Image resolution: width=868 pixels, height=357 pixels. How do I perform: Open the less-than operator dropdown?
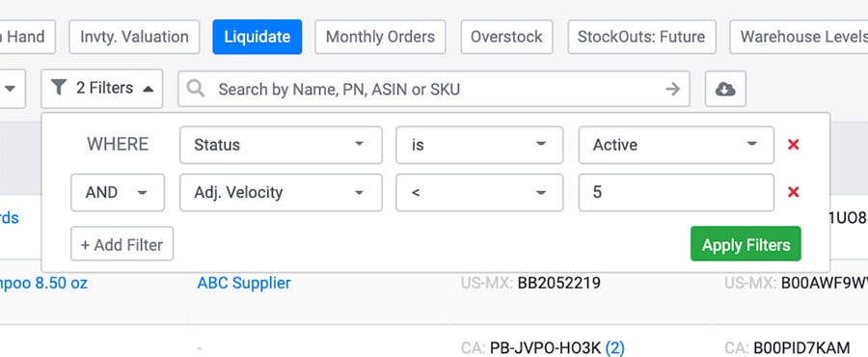(x=479, y=193)
